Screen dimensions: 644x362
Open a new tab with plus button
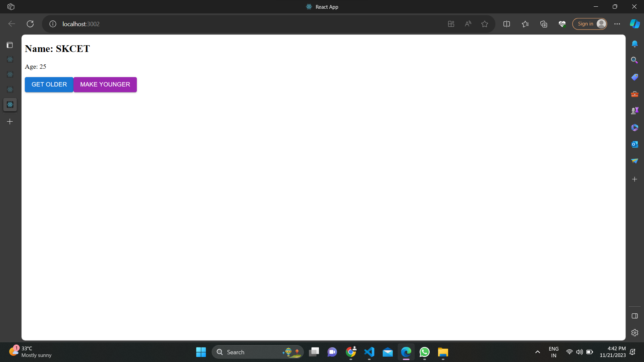pos(10,122)
